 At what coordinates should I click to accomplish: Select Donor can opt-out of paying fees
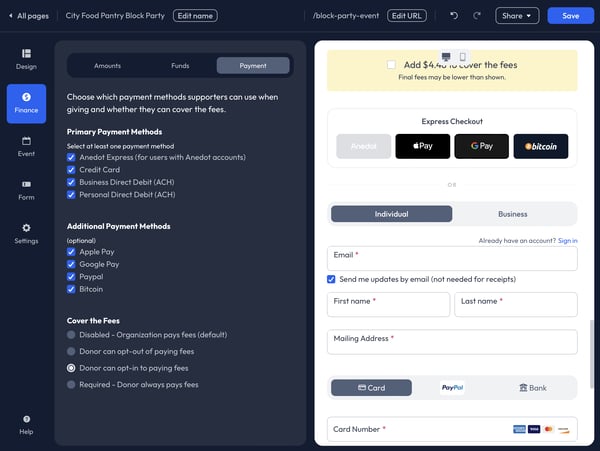point(71,351)
